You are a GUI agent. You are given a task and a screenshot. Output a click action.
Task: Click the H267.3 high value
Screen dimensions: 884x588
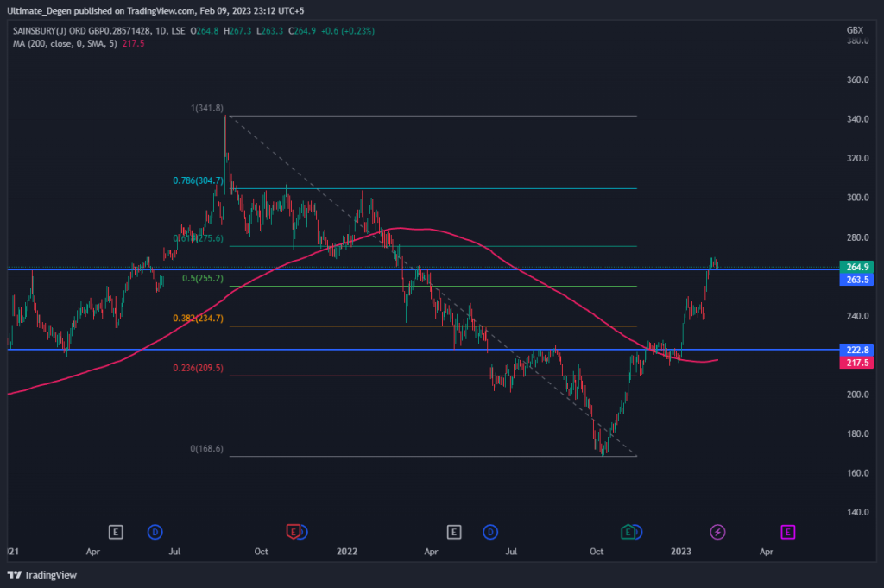(237, 31)
